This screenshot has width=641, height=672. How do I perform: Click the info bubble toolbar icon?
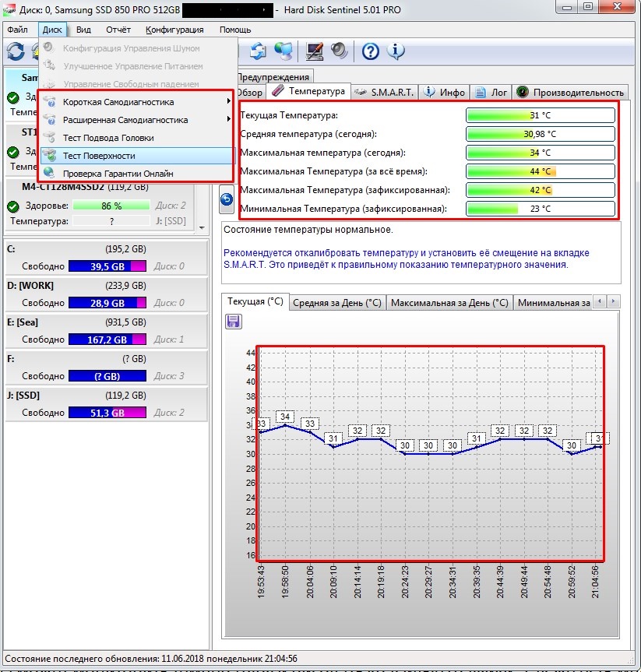(x=396, y=51)
